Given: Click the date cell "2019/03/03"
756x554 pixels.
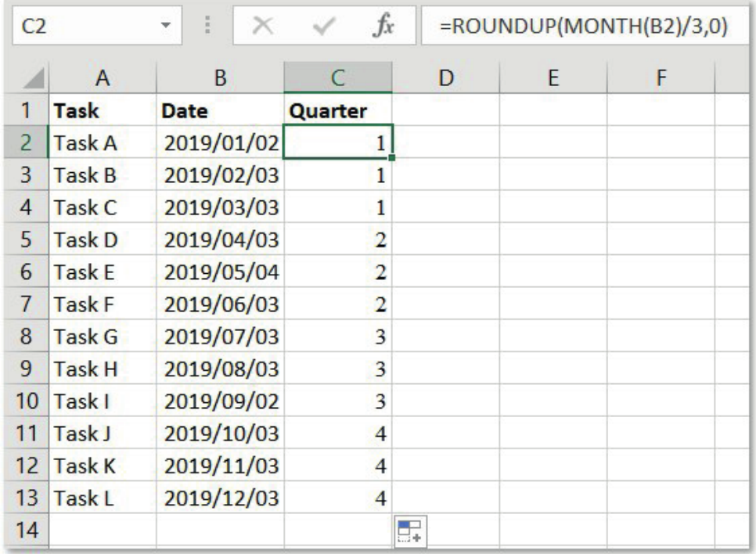Looking at the screenshot, I should click(x=221, y=207).
